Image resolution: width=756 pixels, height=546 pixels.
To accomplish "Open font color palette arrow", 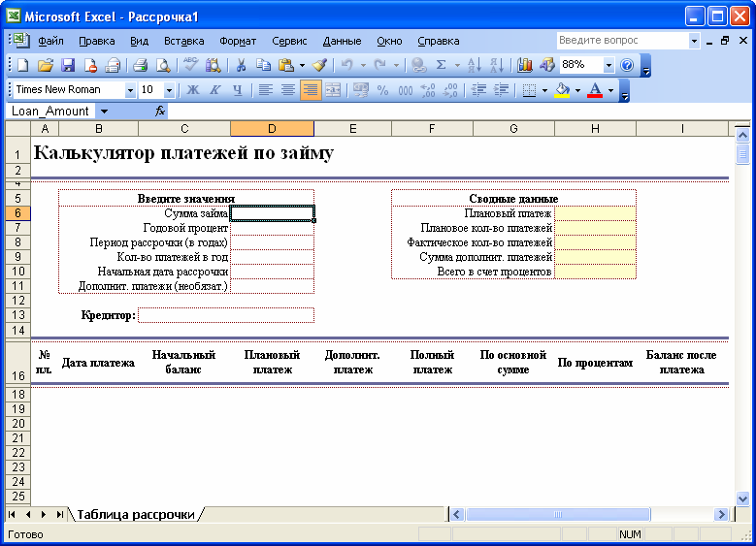I will (x=610, y=90).
